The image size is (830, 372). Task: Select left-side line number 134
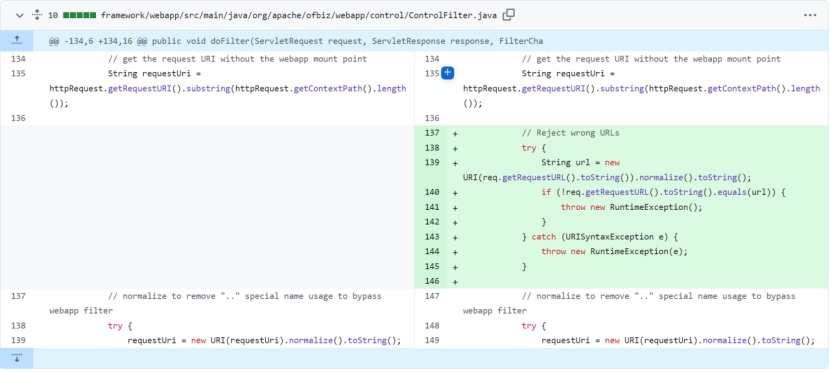pos(18,59)
